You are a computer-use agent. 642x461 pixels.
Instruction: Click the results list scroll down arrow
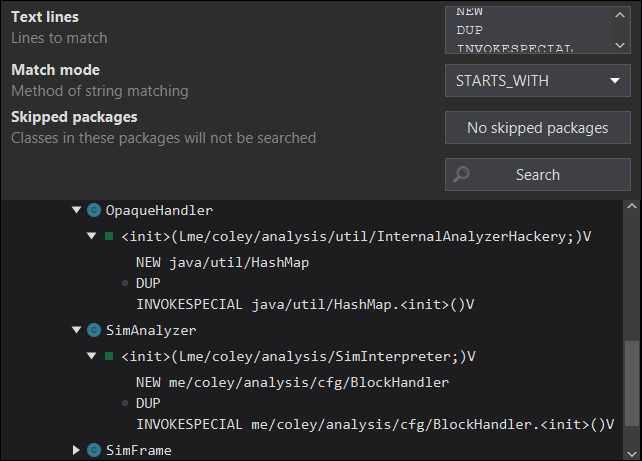pyautogui.click(x=632, y=454)
